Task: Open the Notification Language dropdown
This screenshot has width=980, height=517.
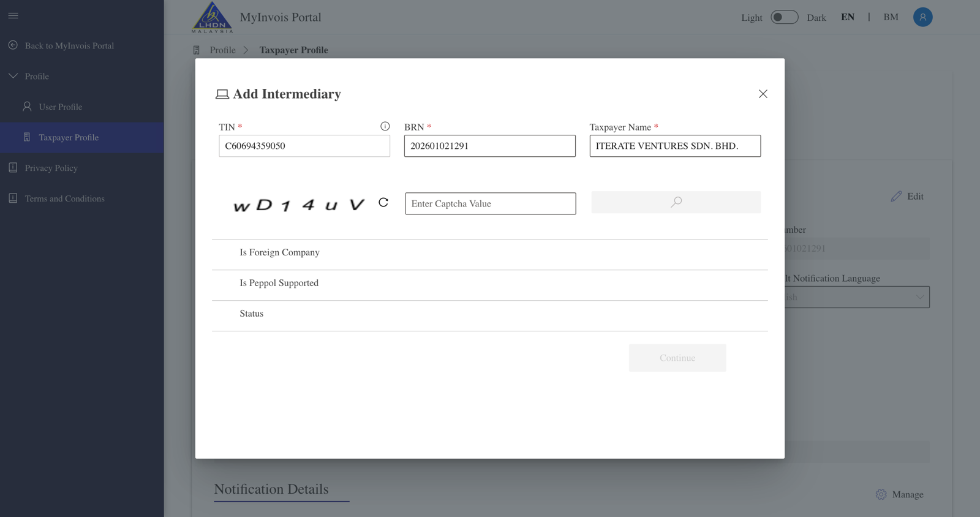Action: point(857,297)
